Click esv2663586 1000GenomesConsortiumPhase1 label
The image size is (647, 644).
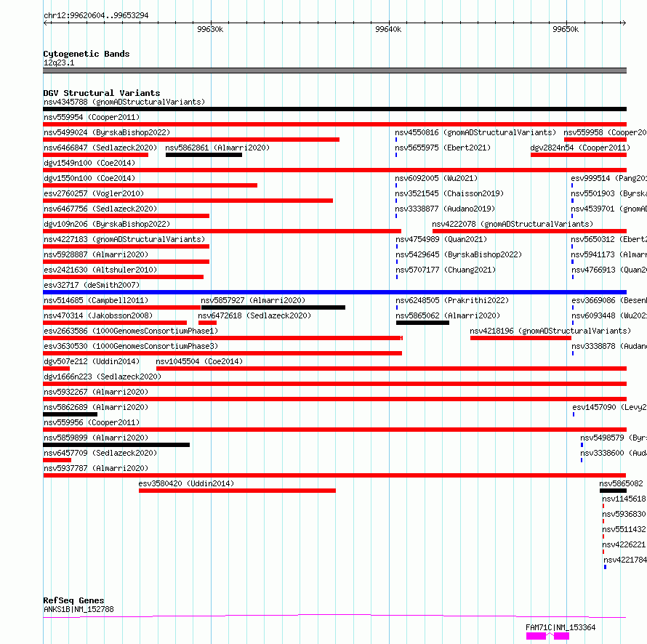(131, 331)
